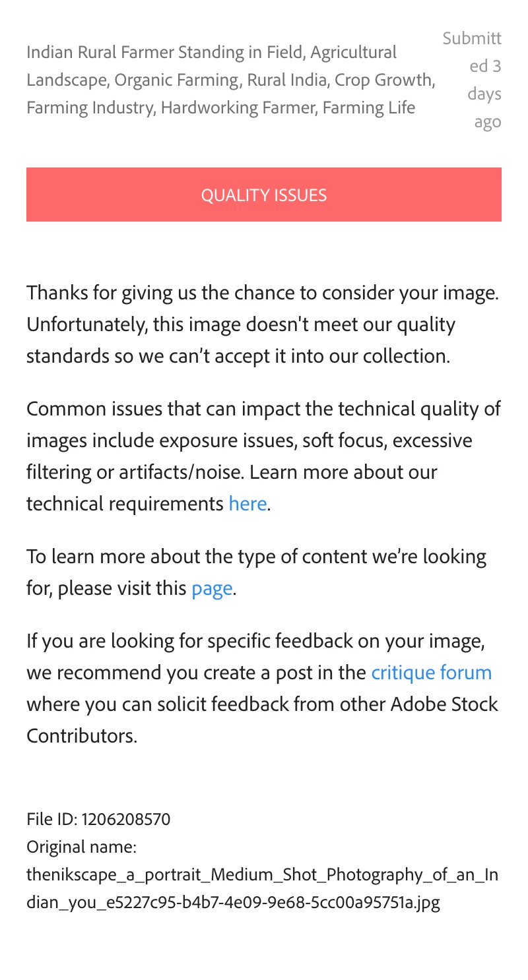
Task: Click the red QUALITY ISSUES banner
Action: point(264,195)
